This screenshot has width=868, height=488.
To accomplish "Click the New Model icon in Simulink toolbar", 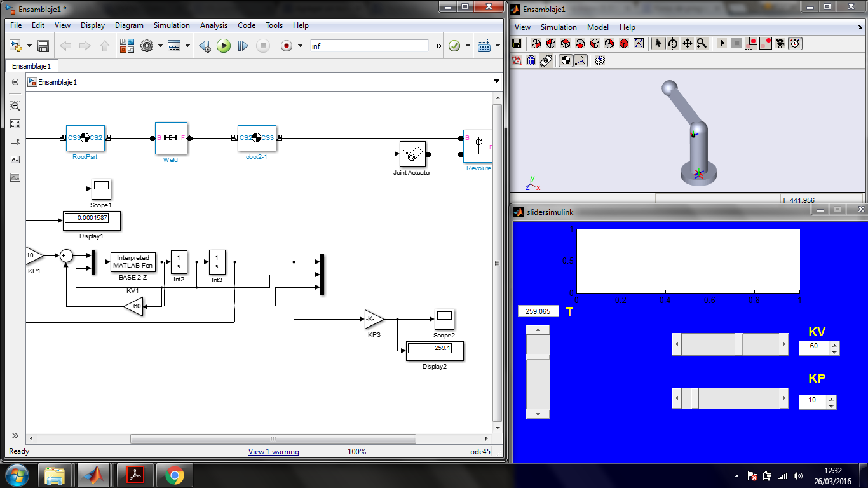I will point(15,46).
